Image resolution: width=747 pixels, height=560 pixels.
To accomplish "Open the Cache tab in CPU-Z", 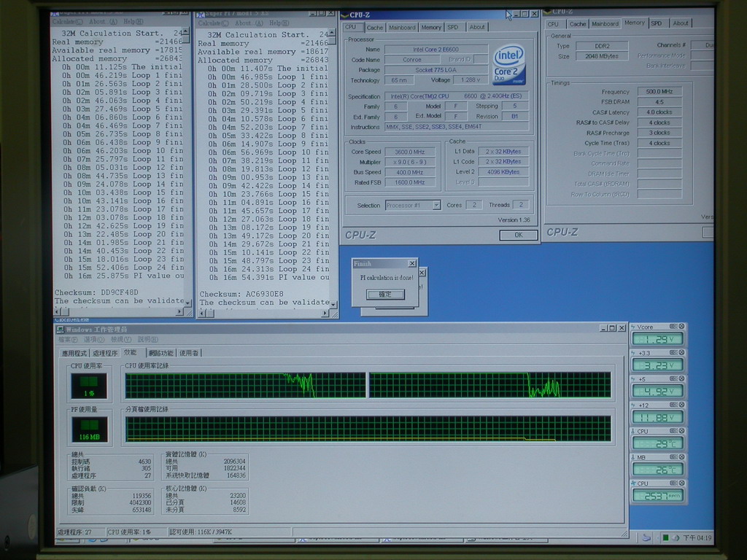I will 374,28.
